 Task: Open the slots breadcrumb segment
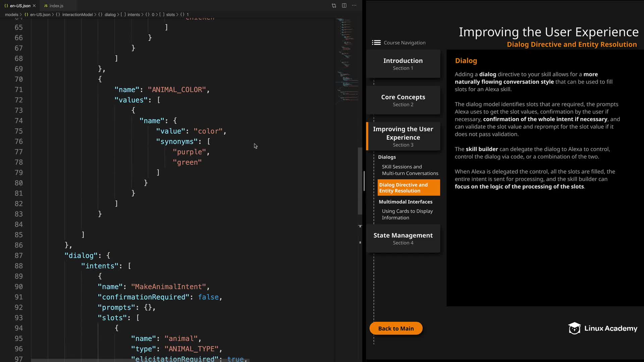click(170, 14)
